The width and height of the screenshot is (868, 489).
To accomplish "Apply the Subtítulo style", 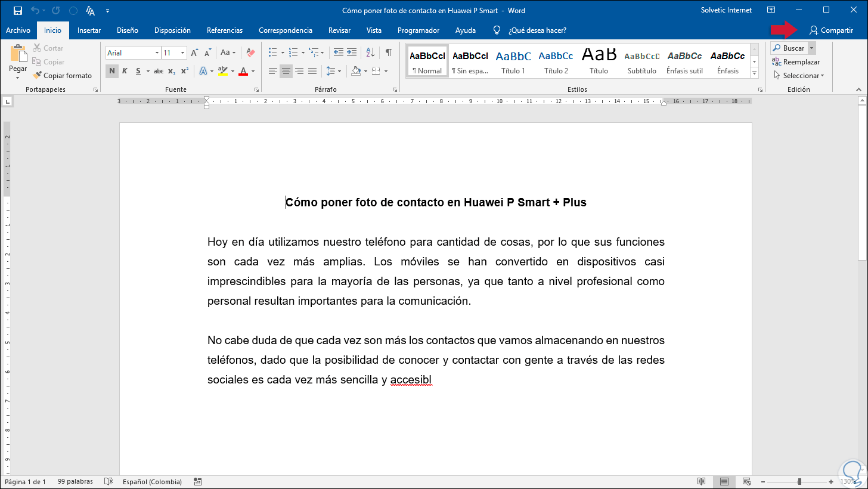I will [641, 61].
